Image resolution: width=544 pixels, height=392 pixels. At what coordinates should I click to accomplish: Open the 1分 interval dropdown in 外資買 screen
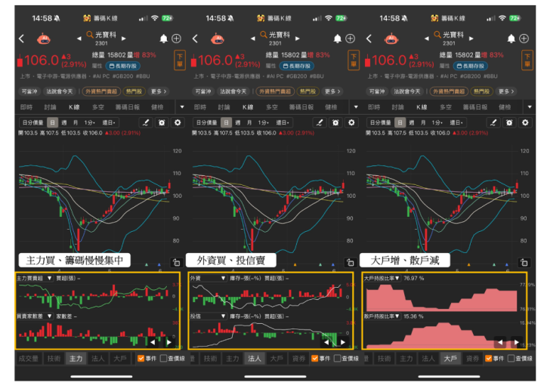pyautogui.click(x=263, y=122)
